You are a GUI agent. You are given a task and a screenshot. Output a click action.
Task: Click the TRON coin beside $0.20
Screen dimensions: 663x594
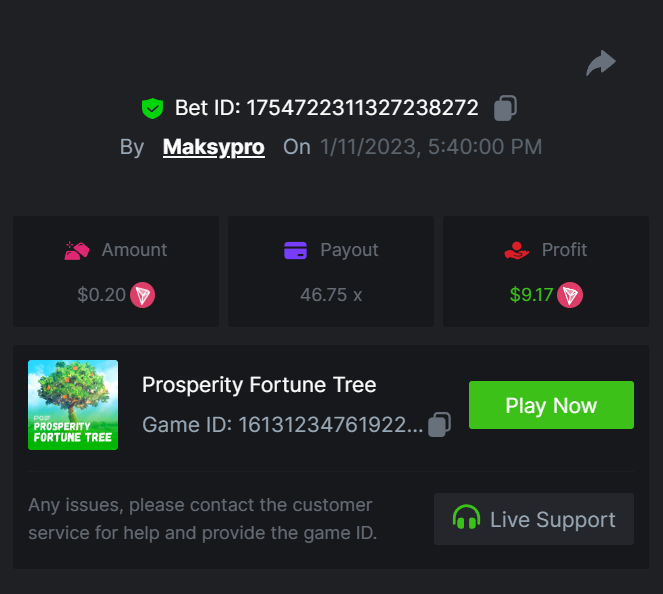[143, 295]
